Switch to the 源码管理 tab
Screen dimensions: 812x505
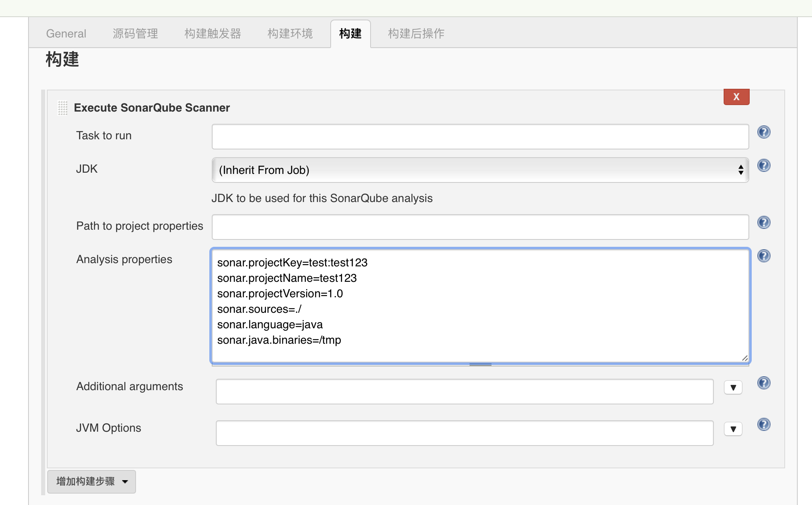tap(135, 33)
